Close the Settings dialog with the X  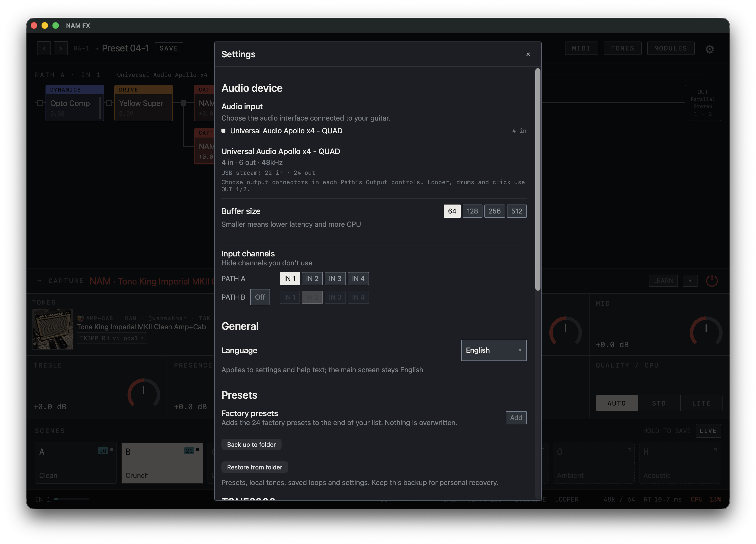(x=528, y=54)
